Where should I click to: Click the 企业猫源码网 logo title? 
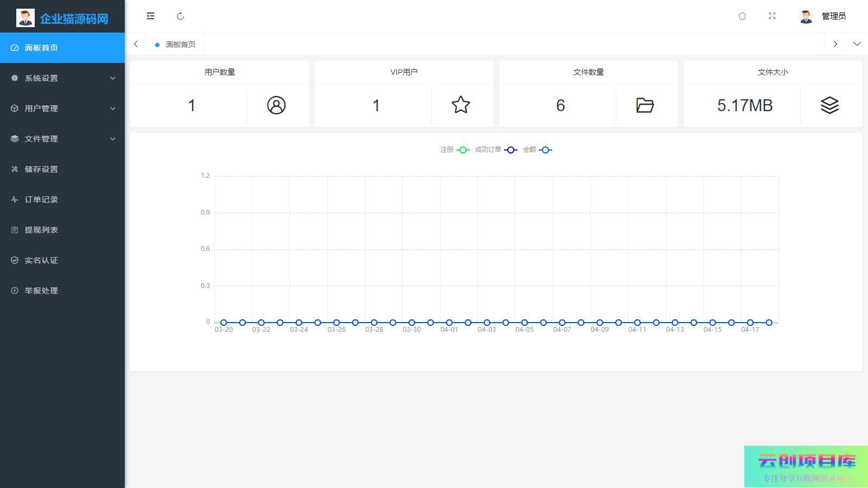coord(74,19)
